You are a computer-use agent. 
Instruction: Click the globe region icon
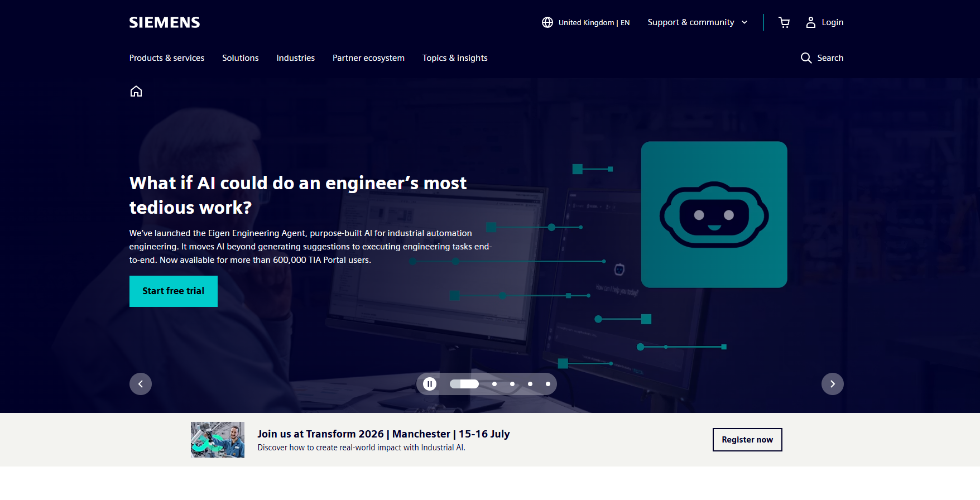click(x=547, y=22)
